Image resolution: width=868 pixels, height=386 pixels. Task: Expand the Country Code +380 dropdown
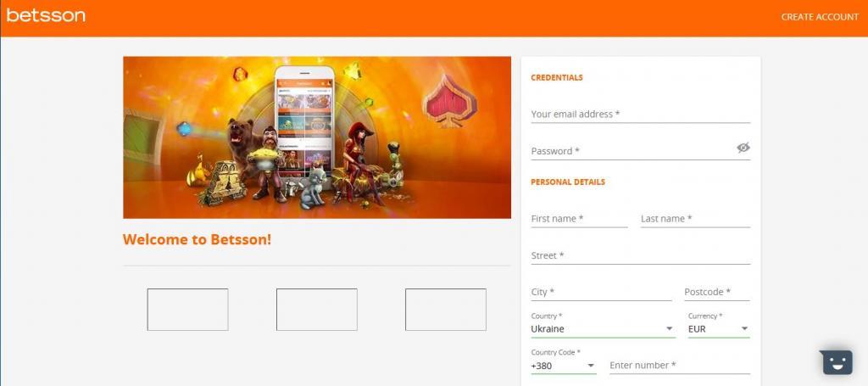tap(564, 366)
